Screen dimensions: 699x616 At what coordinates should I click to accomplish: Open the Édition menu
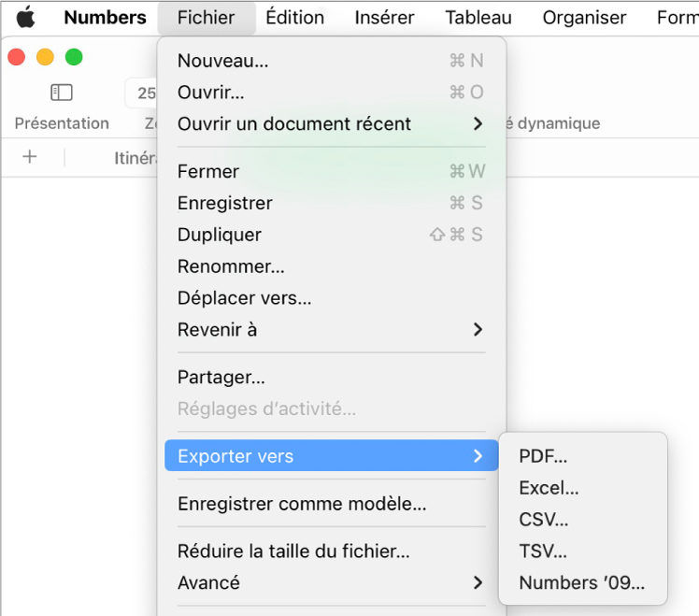(294, 18)
